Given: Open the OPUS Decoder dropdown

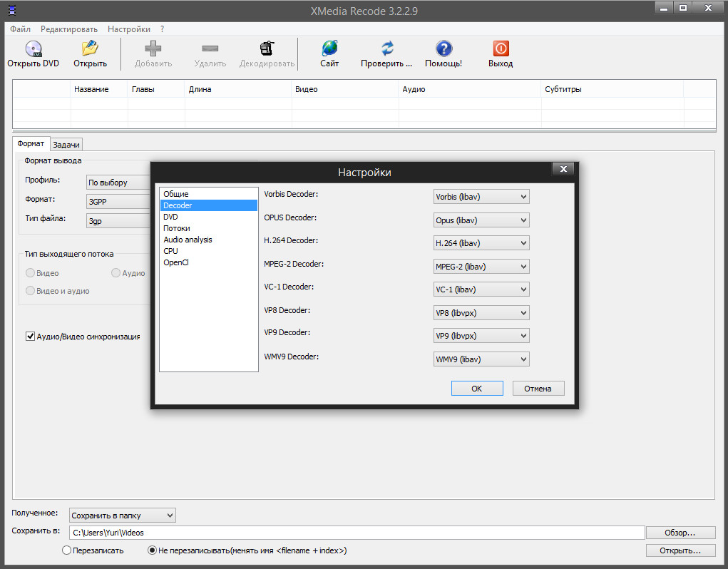Looking at the screenshot, I should (x=481, y=220).
